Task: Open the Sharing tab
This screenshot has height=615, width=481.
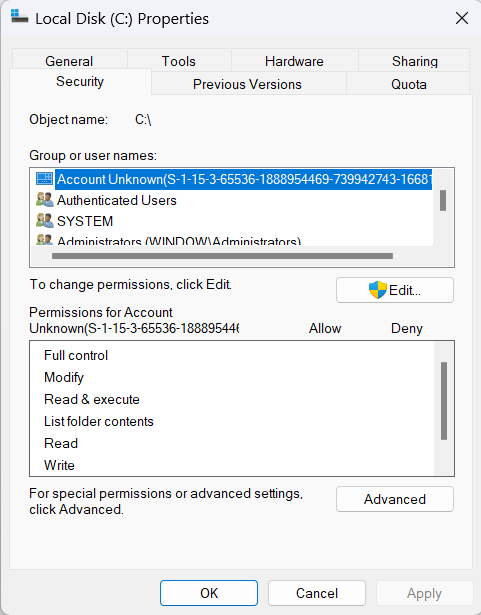Action: pos(414,61)
